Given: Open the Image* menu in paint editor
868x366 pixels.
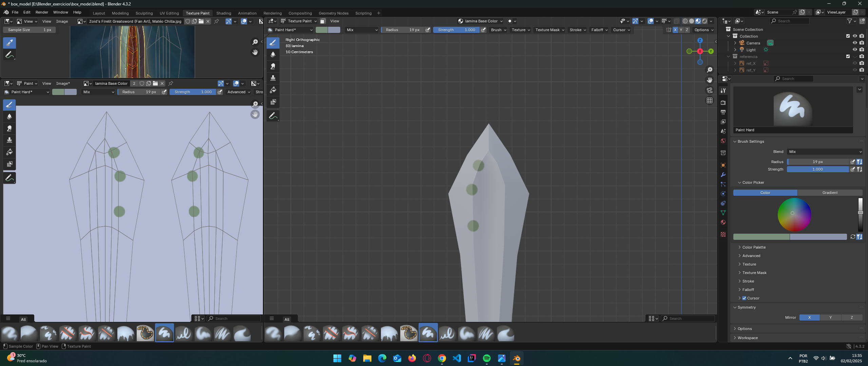Looking at the screenshot, I should [x=63, y=83].
